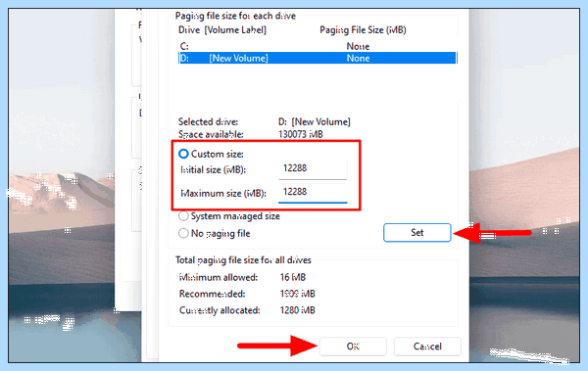588x371 pixels.
Task: Click the Recommended size value
Action: coord(297,294)
